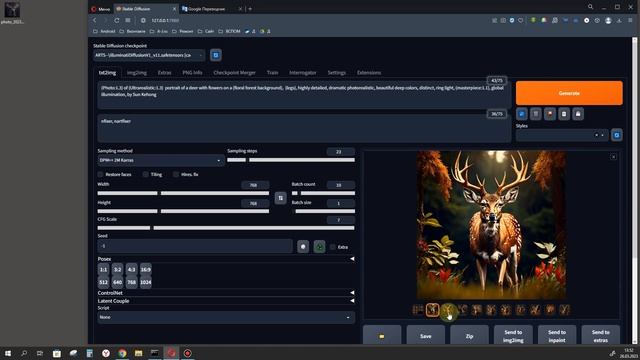Adjust the CFG Scale slider
Screen dimensions: 640x360
(x=226, y=228)
